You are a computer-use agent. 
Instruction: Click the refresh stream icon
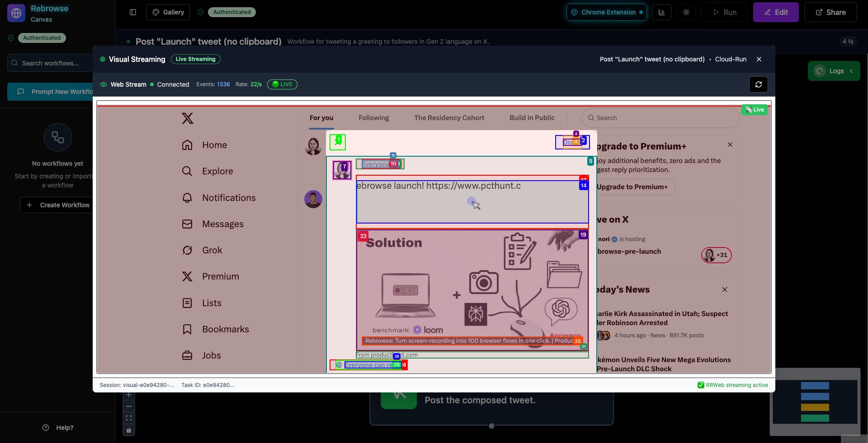tap(759, 84)
